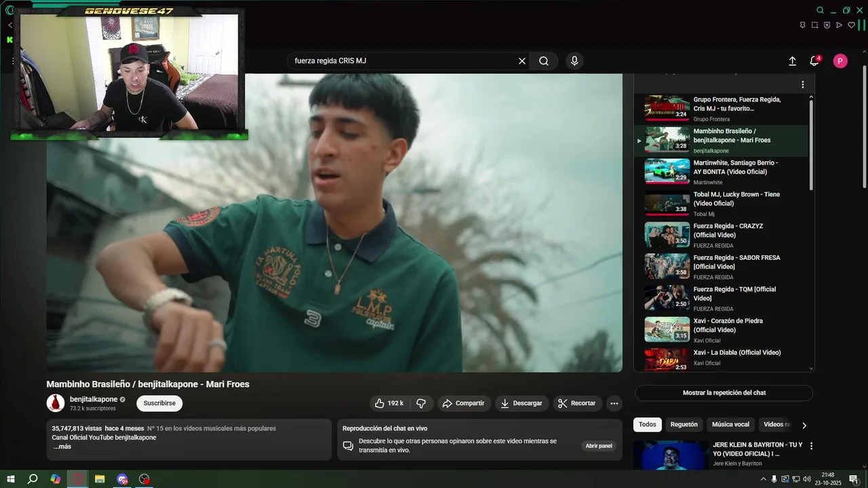This screenshot has width=868, height=488.
Task: Open the Windows notification center icon
Action: coord(854,479)
